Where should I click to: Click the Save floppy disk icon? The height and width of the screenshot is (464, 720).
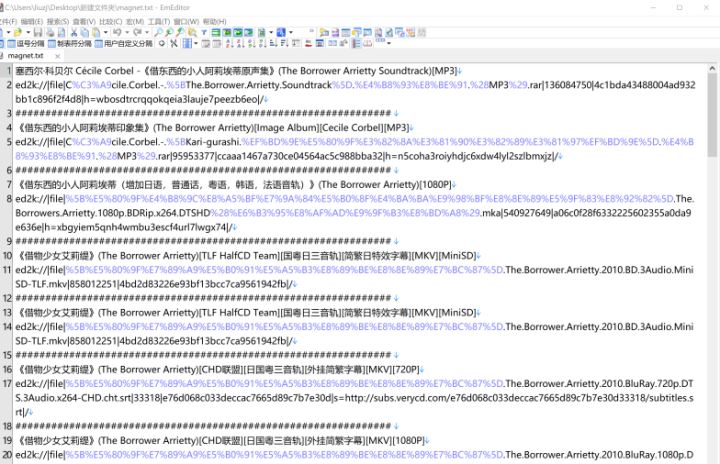38,32
